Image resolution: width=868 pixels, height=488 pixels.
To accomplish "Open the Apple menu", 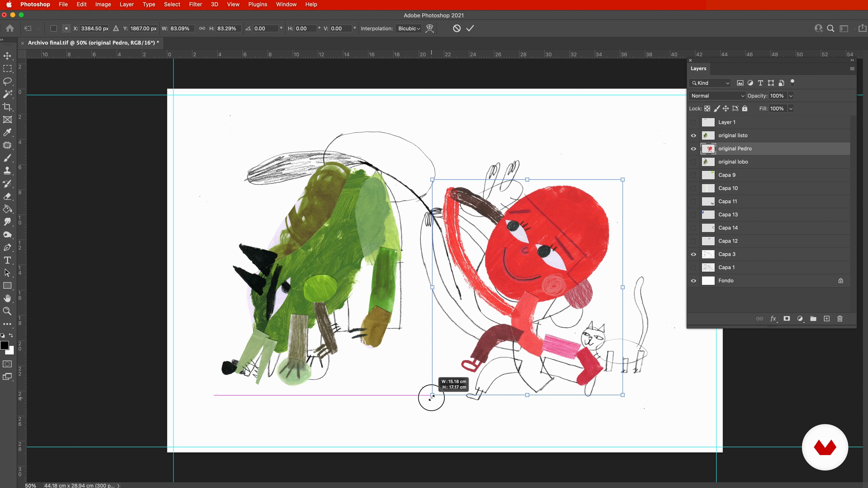I will (x=9, y=4).
